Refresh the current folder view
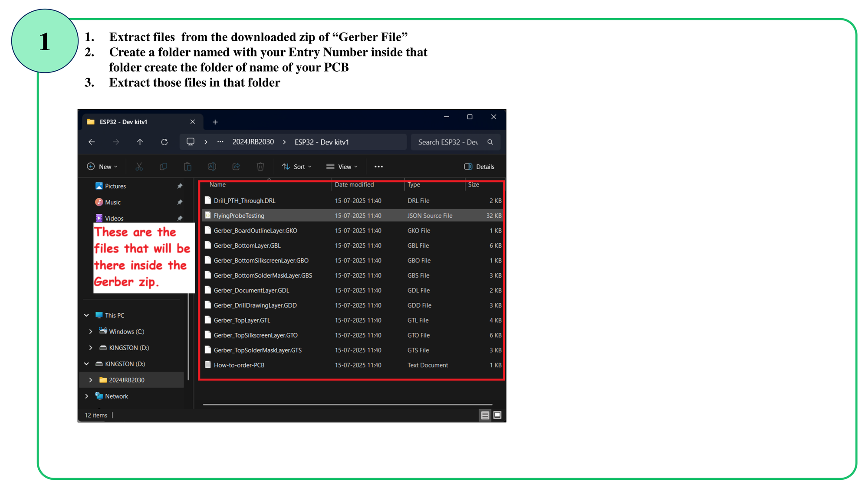868x488 pixels. pyautogui.click(x=164, y=142)
